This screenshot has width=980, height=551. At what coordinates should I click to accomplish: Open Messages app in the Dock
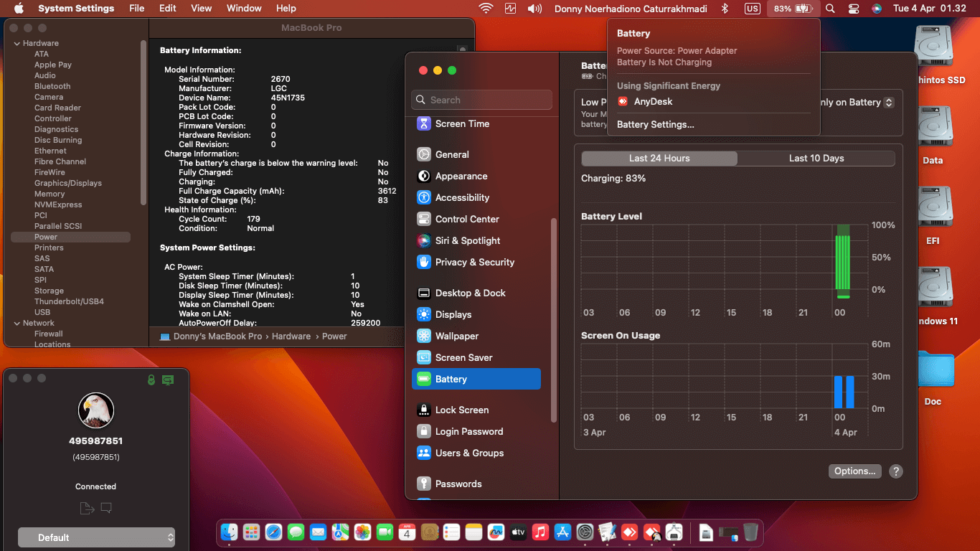click(296, 532)
